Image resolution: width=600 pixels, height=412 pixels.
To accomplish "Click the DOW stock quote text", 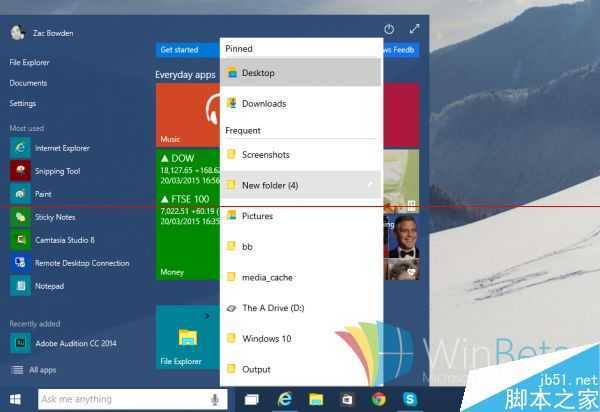I will click(190, 169).
